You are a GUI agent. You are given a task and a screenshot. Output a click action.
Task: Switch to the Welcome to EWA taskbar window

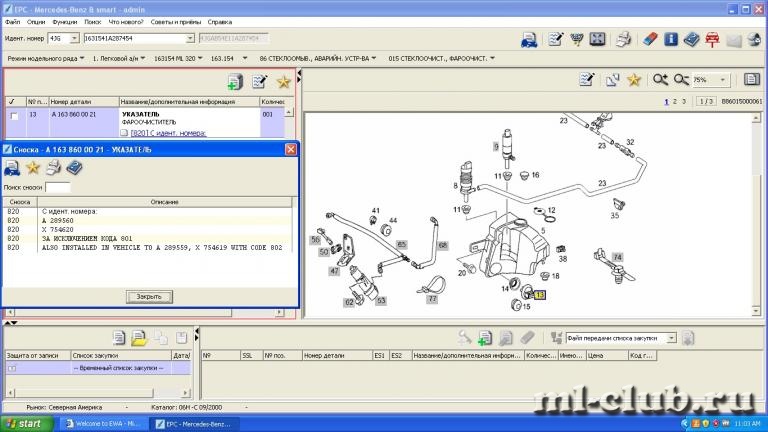coord(104,424)
